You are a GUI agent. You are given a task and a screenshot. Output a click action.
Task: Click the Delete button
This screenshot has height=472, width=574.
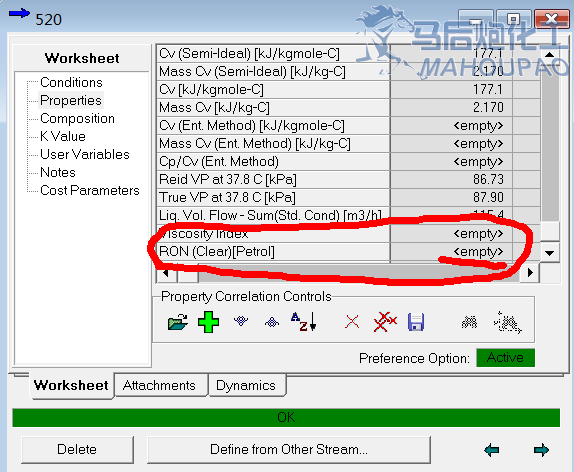coord(77,449)
